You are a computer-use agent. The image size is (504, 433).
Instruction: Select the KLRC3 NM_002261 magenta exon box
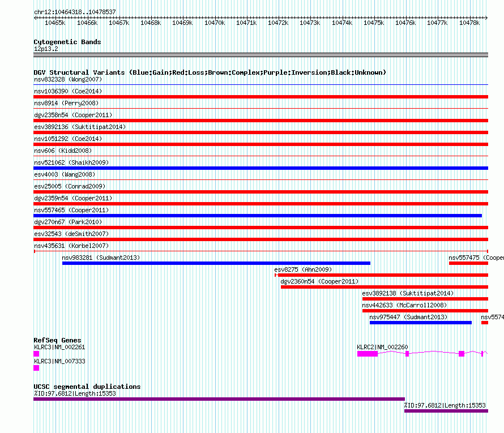click(36, 354)
